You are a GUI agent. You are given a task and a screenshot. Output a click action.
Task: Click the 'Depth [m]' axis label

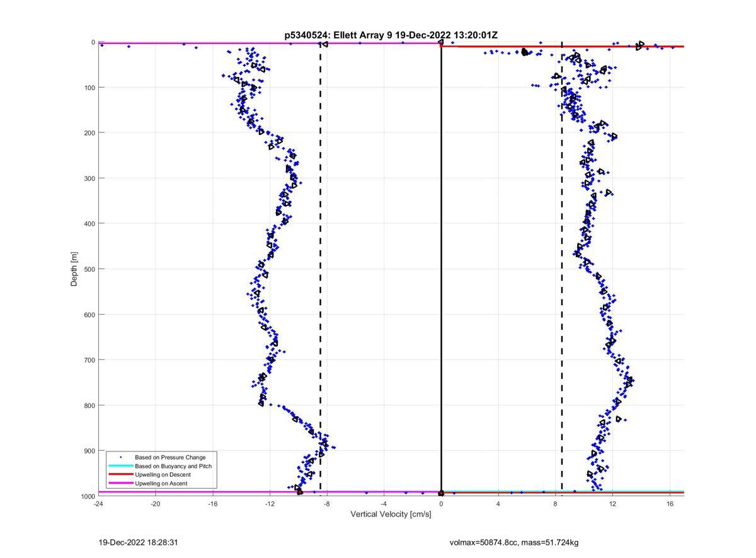pyautogui.click(x=74, y=269)
